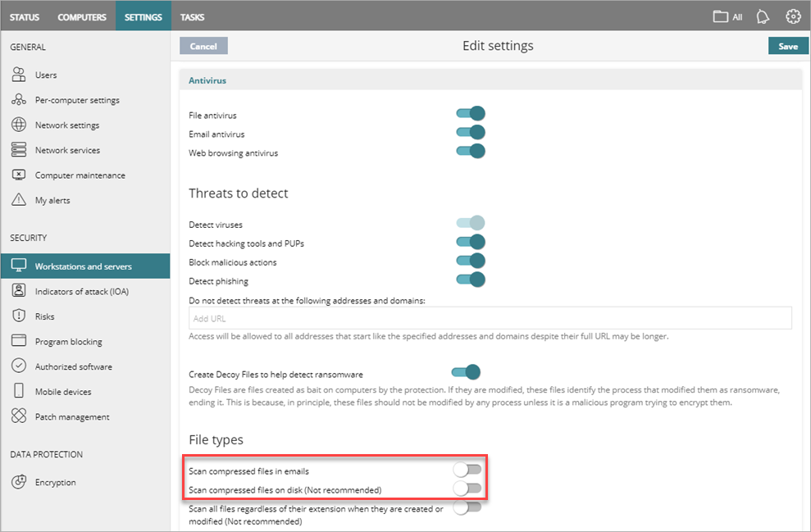Click the Network services stack icon
This screenshot has height=532, width=811.
pos(19,149)
